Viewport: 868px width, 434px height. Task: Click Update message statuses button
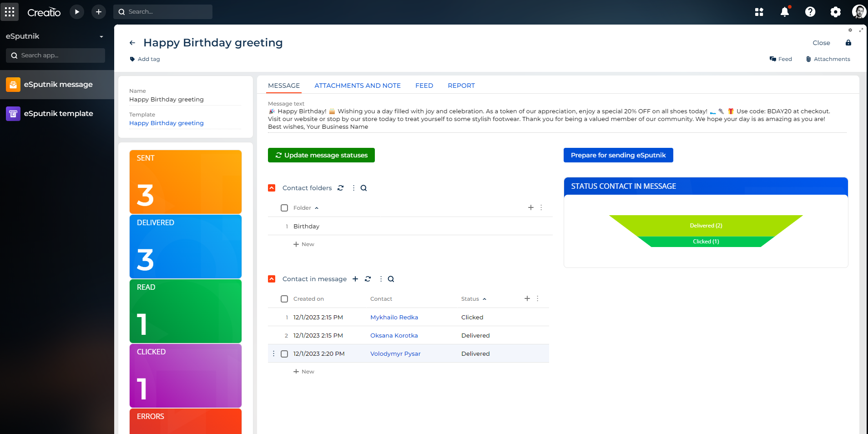[x=321, y=155]
